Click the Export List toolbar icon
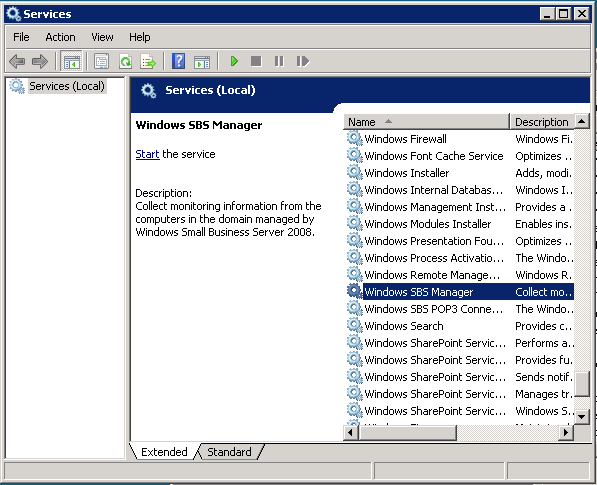 click(148, 61)
